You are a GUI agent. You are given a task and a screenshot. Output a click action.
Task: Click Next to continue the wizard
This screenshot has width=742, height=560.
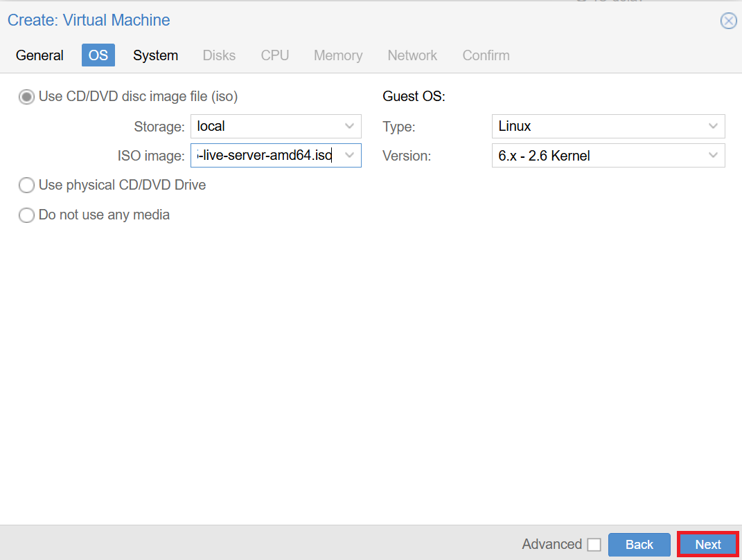pos(707,545)
